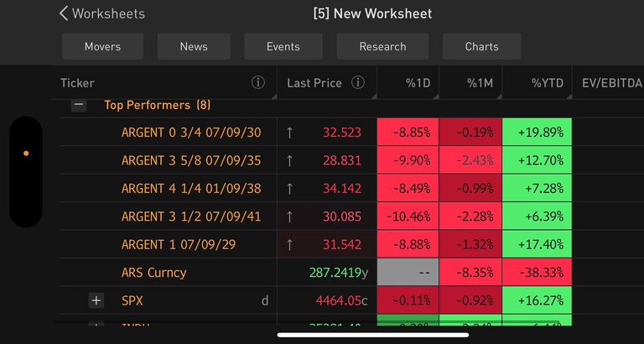
Task: Select the -9.90% daily change cell
Action: 408,160
